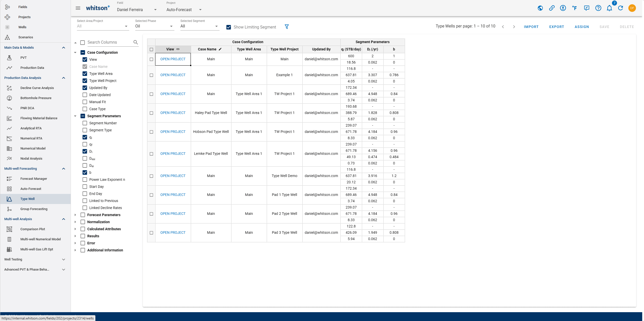Enable the Date Updated column checkbox

[x=85, y=95]
